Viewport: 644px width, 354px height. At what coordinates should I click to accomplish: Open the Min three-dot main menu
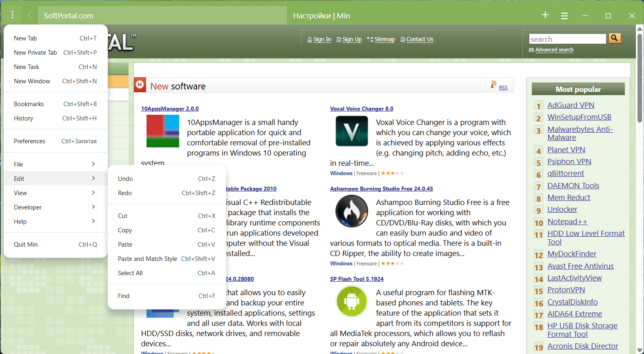coord(13,15)
